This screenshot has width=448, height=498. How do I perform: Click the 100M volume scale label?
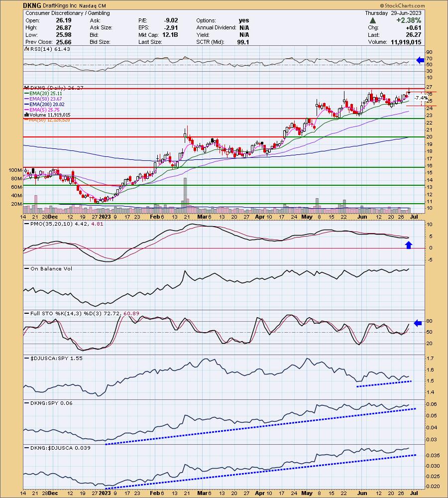[x=15, y=170]
